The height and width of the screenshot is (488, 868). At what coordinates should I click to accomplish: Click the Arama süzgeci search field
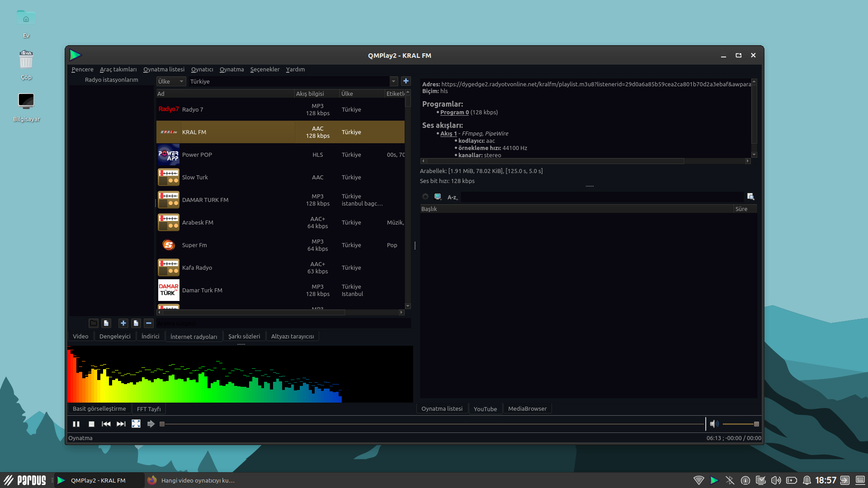283,323
